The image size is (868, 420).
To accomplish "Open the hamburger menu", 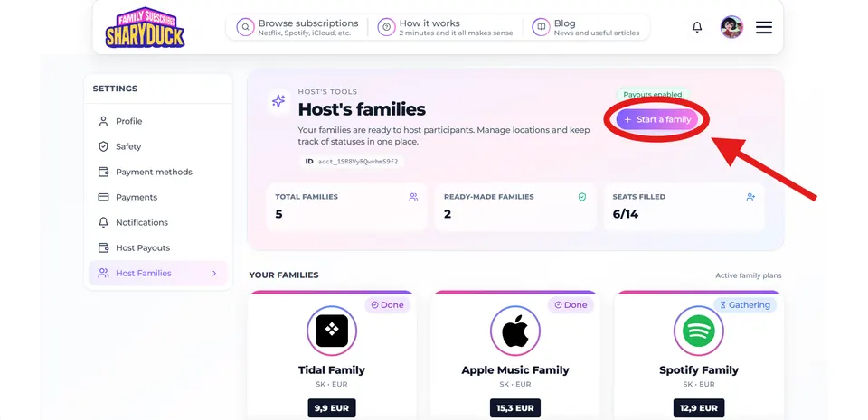I will click(764, 27).
